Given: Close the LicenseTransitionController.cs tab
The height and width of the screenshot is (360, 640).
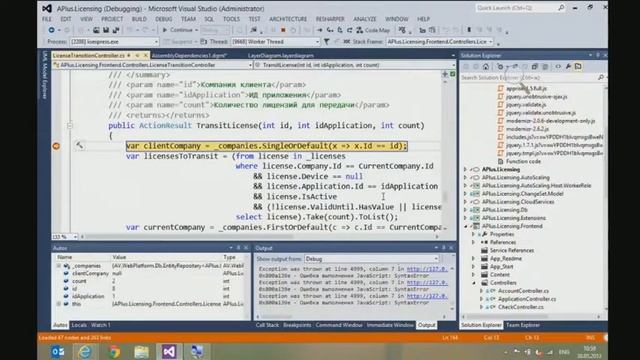Looking at the screenshot, I should (145, 55).
